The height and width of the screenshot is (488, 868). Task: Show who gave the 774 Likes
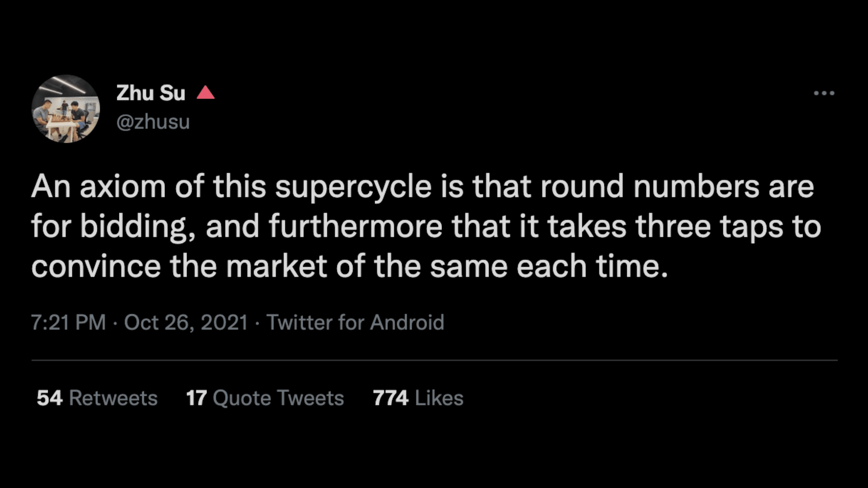point(418,398)
